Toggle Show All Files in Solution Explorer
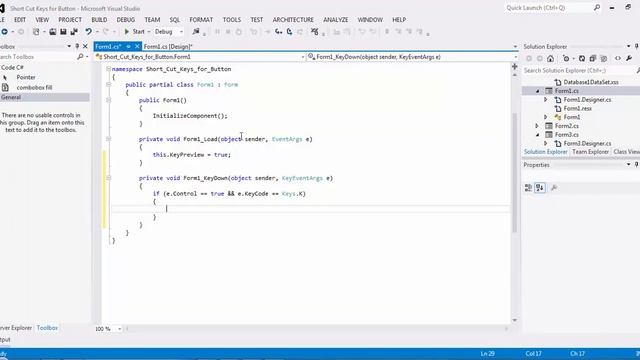The height and width of the screenshot is (360, 640). point(604,59)
